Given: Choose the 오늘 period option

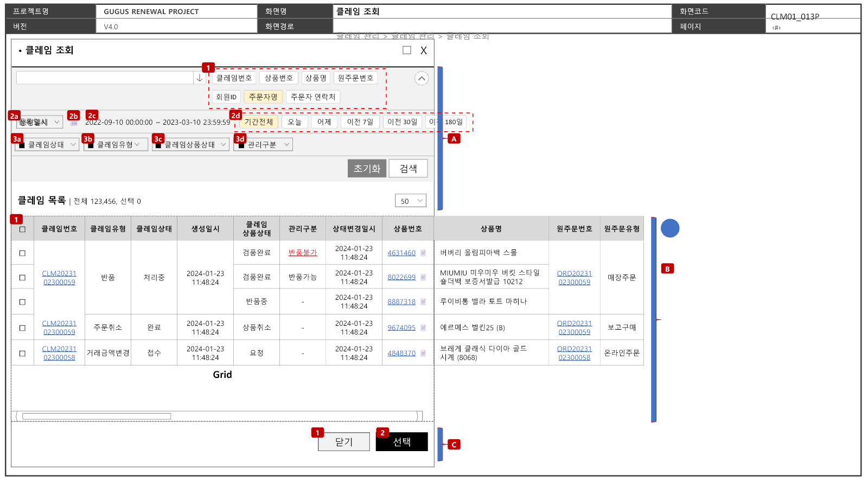Looking at the screenshot, I should coord(295,122).
